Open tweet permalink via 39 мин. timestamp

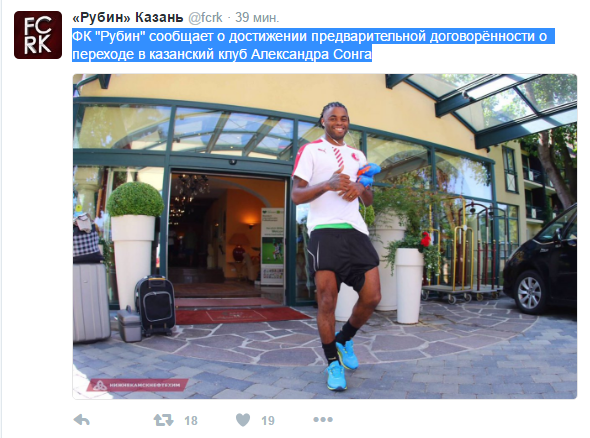pos(257,17)
